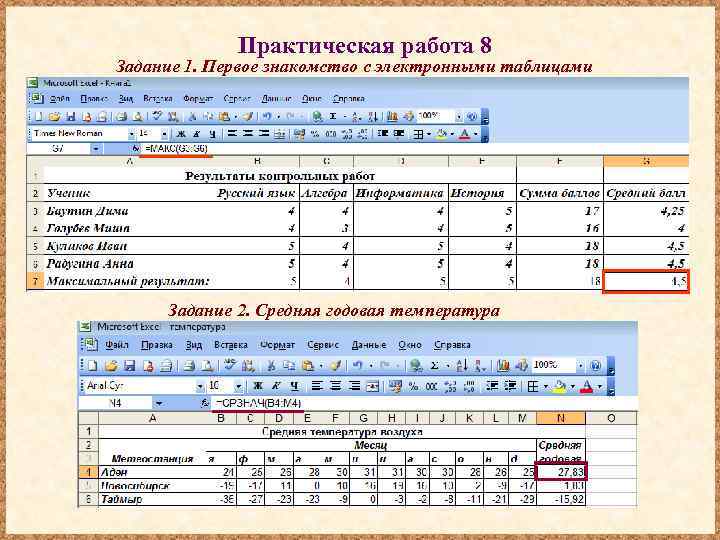This screenshot has width=720, height=540.
Task: Toggle Bold Ж in Книга2 window
Action: [181, 134]
